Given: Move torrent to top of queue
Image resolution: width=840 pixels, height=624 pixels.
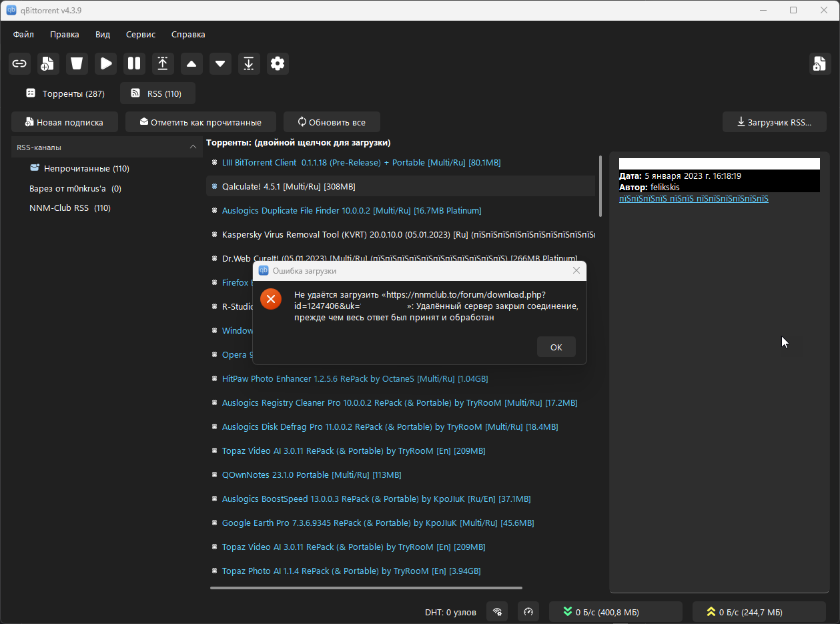Looking at the screenshot, I should pyautogui.click(x=163, y=63).
